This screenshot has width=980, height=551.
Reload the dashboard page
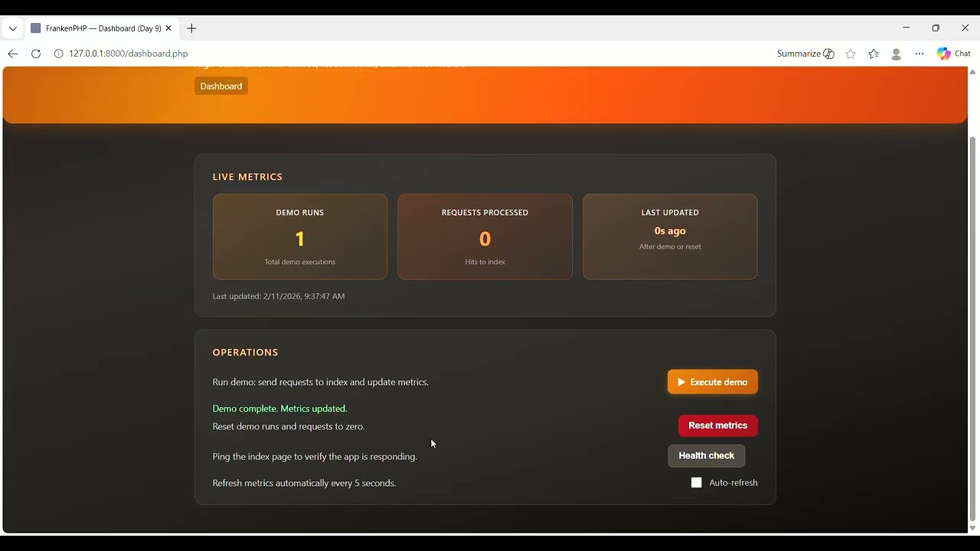coord(36,54)
